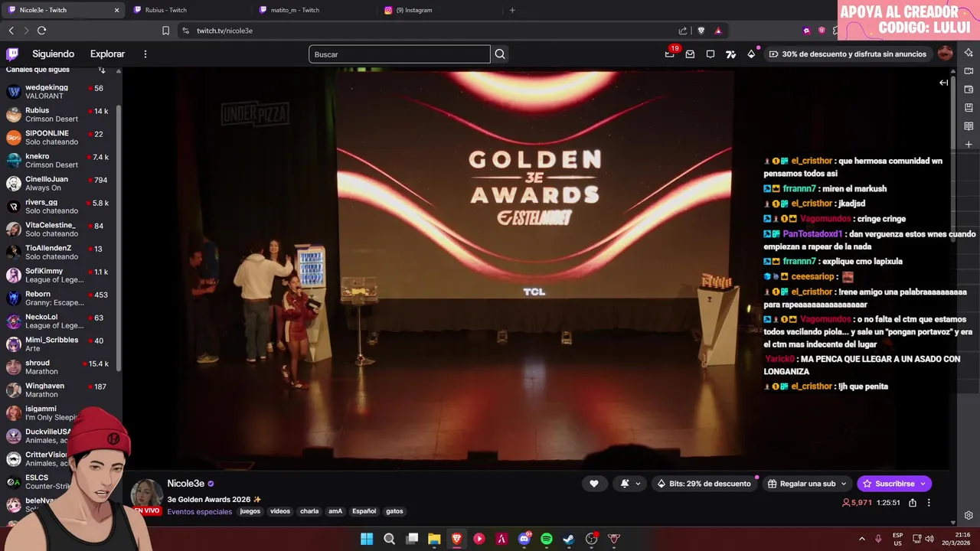Share the stream via share icon
This screenshot has height=551, width=980.
tap(913, 503)
